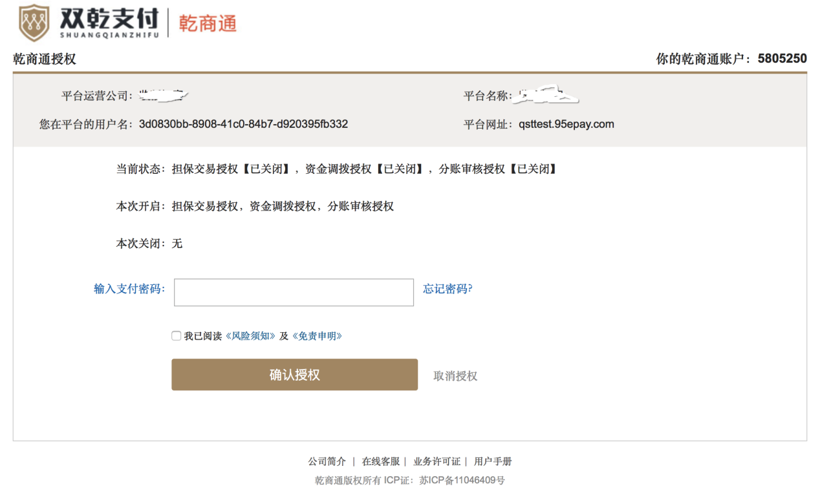The height and width of the screenshot is (504, 820).
Task: Open 公司简介 in the footer
Action: click(327, 461)
